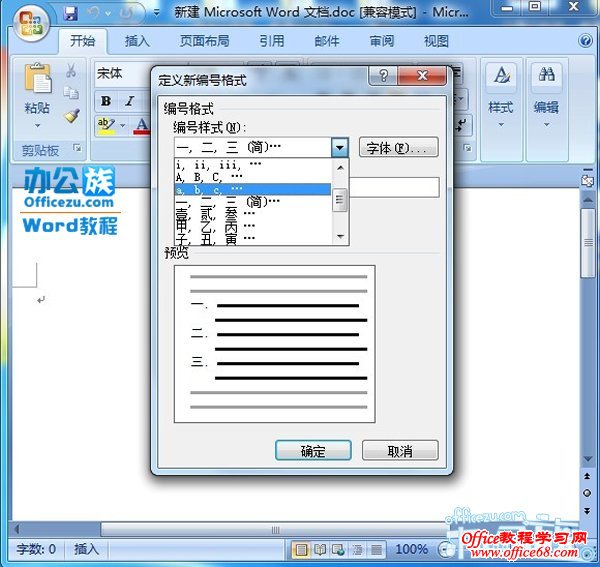This screenshot has height=567, width=600.
Task: Click numbering list scroll down arrow
Action: tap(340, 236)
